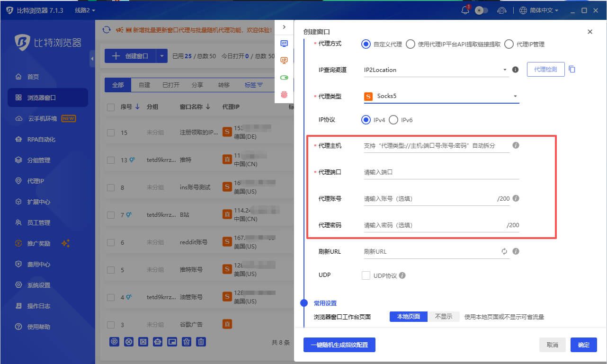
Task: Click the blue window-info quick icon
Action: click(284, 44)
